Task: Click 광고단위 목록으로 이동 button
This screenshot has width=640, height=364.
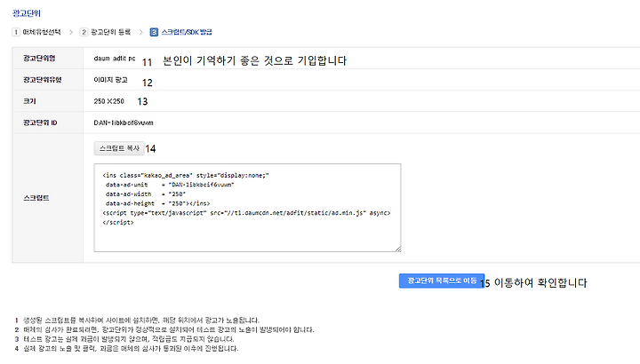Action: click(442, 281)
